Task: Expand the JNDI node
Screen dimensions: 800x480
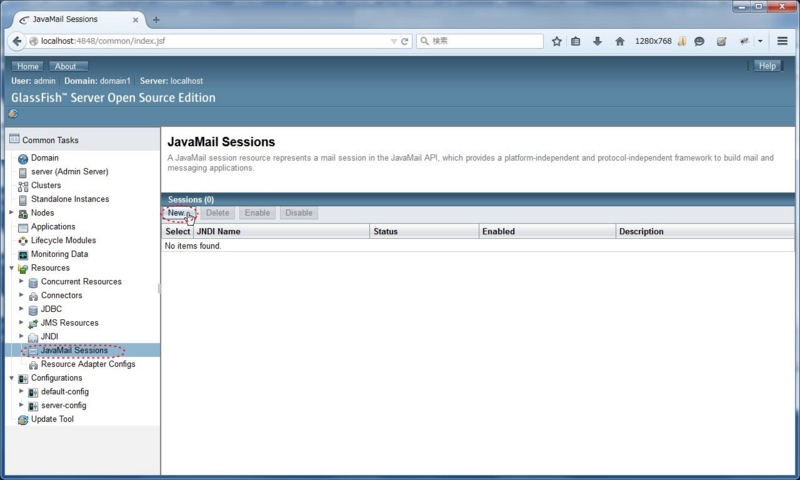Action: click(21, 336)
